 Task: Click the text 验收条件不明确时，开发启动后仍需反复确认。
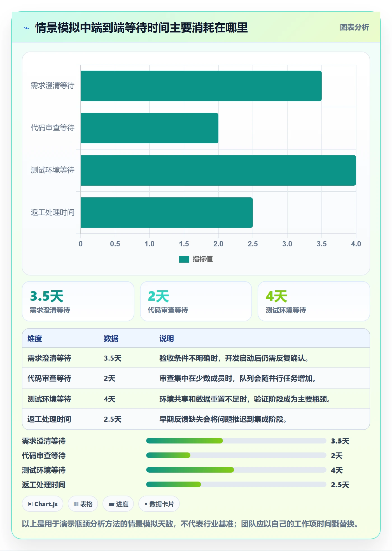[234, 358]
